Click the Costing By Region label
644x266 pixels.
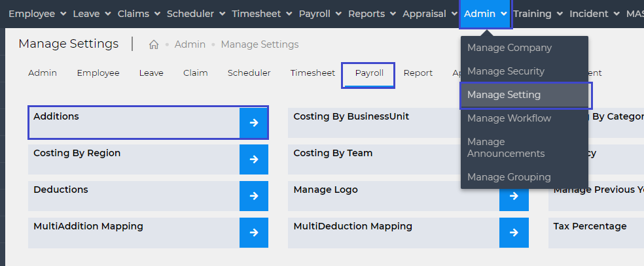[77, 154]
